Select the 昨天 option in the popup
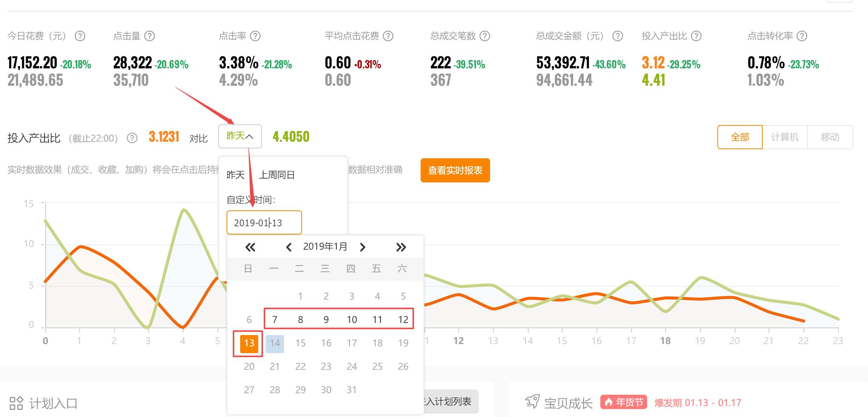Viewport: 868px width, 417px height. (x=236, y=175)
